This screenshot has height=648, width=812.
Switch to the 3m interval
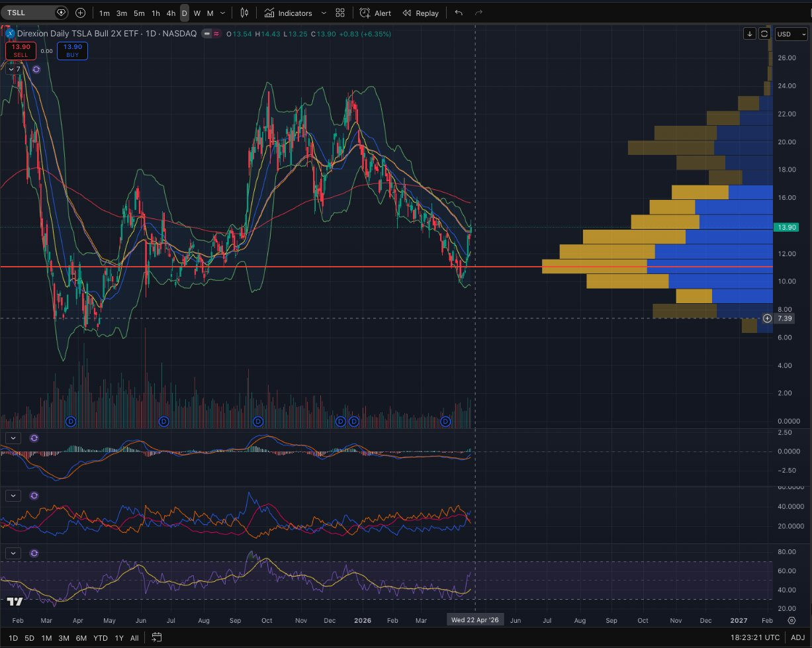coord(122,13)
